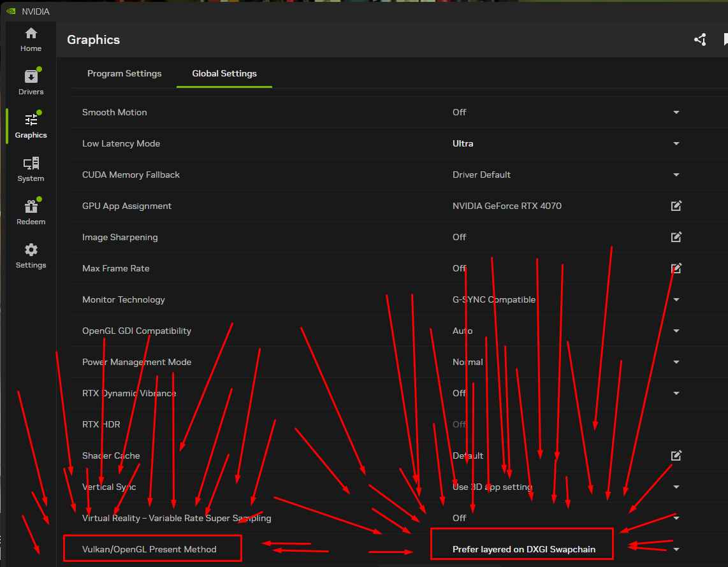Click the NVIDIA GeForce RTX 4070 value

point(507,206)
